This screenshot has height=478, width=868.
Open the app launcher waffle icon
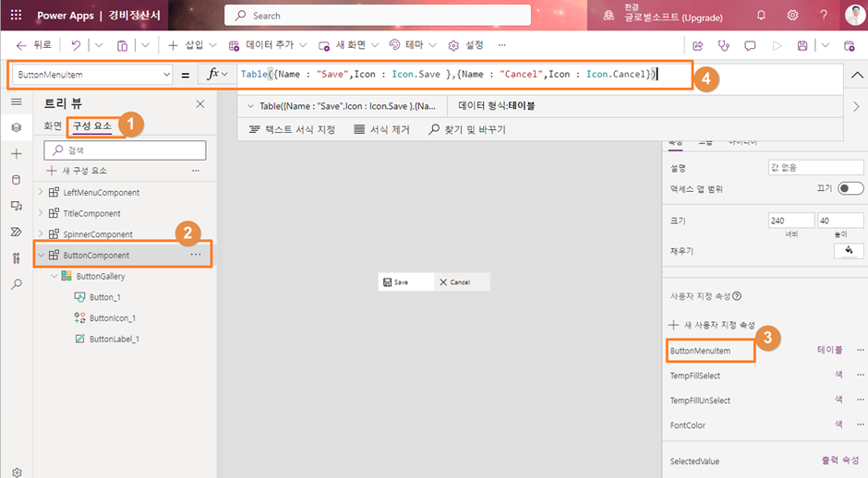point(16,15)
